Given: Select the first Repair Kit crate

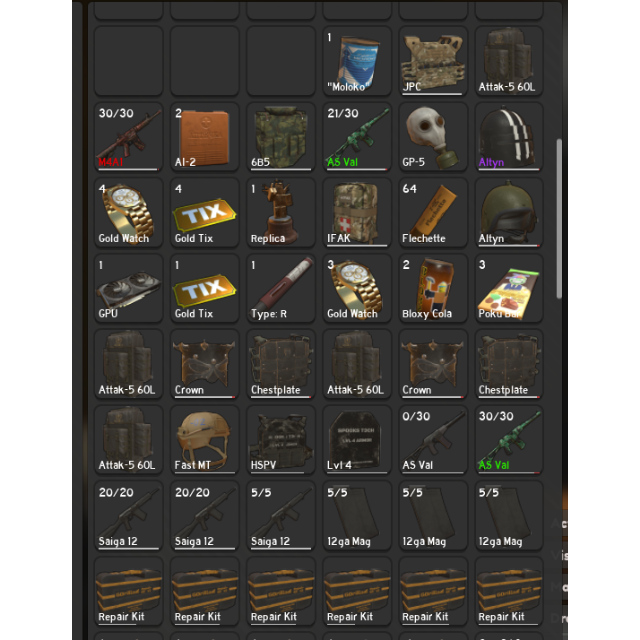Looking at the screenshot, I should (128, 591).
